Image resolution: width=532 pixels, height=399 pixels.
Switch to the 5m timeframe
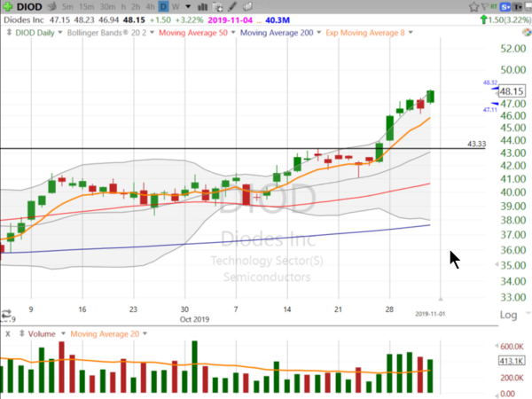coord(67,7)
